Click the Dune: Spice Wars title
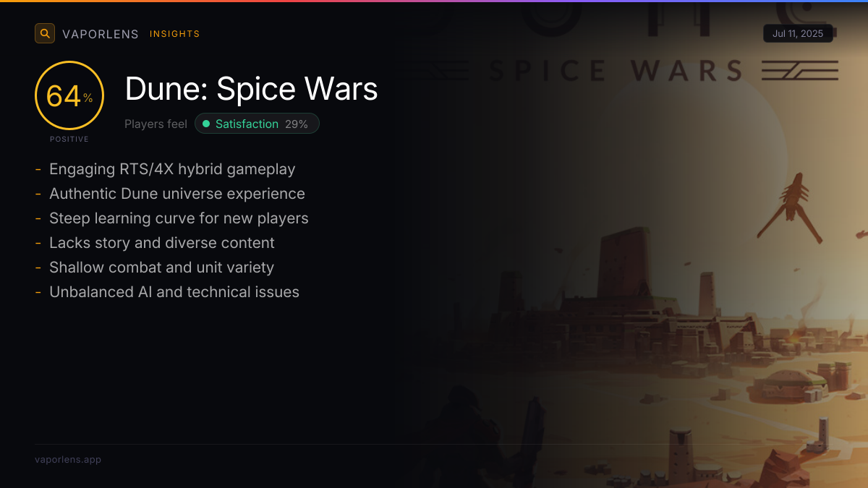This screenshot has height=488, width=868. (252, 90)
